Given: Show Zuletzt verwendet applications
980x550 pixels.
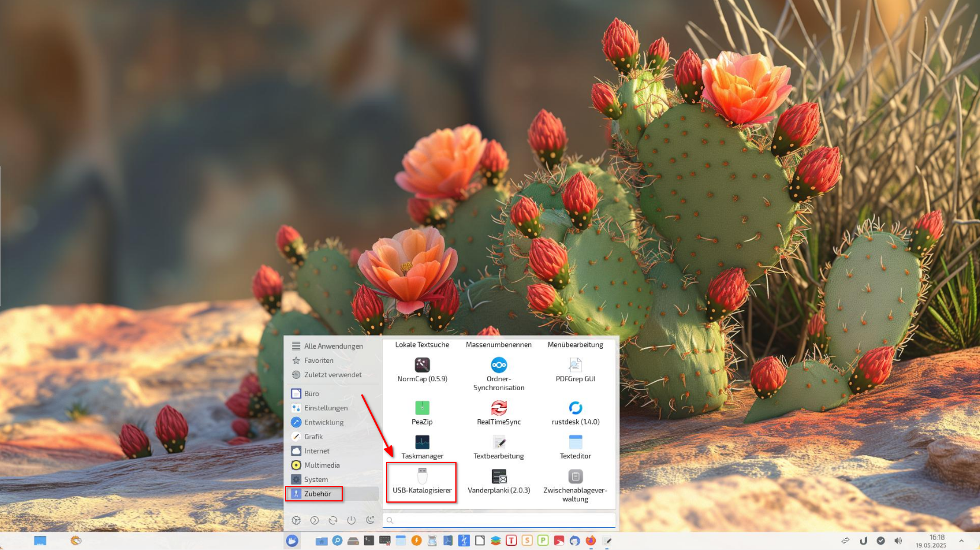Looking at the screenshot, I should 332,375.
